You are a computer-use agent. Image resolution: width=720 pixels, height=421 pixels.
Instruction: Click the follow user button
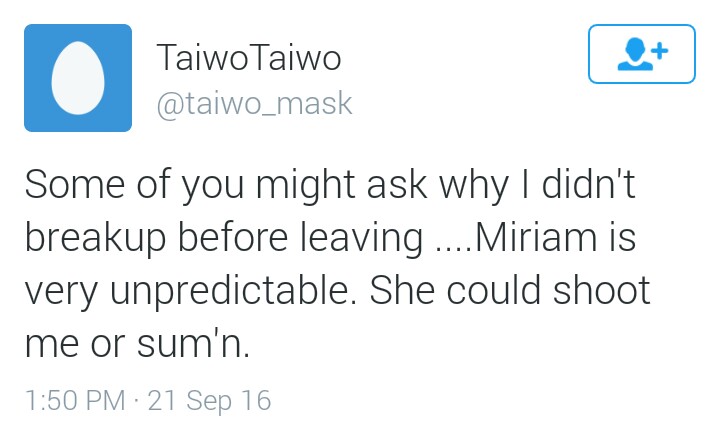pos(641,54)
